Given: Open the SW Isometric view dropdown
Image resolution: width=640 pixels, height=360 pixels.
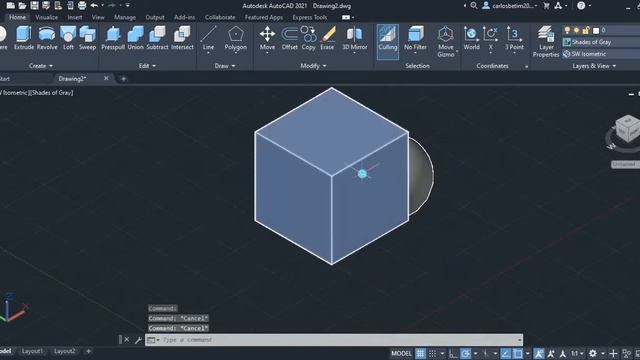Looking at the screenshot, I should [x=602, y=54].
